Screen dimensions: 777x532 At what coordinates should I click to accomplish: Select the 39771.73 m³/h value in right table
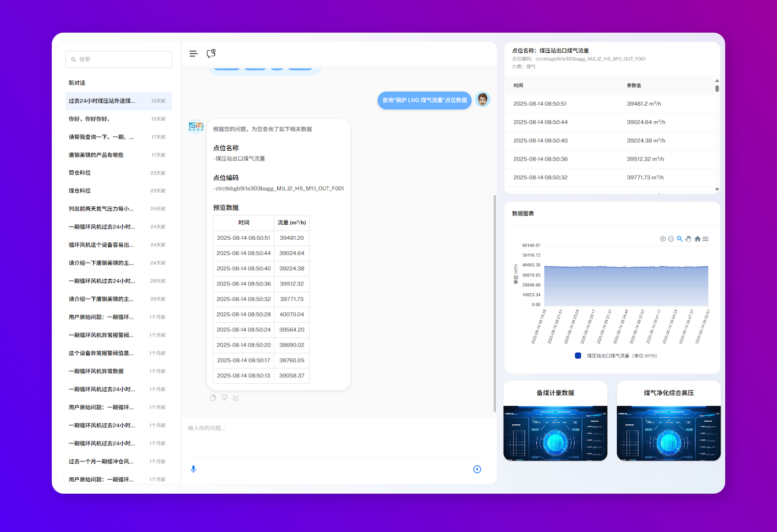(x=645, y=177)
